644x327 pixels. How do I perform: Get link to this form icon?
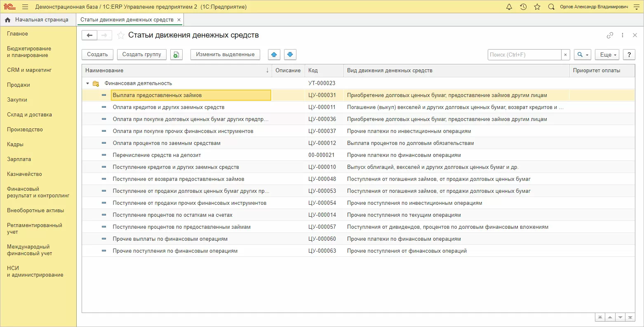coord(610,36)
